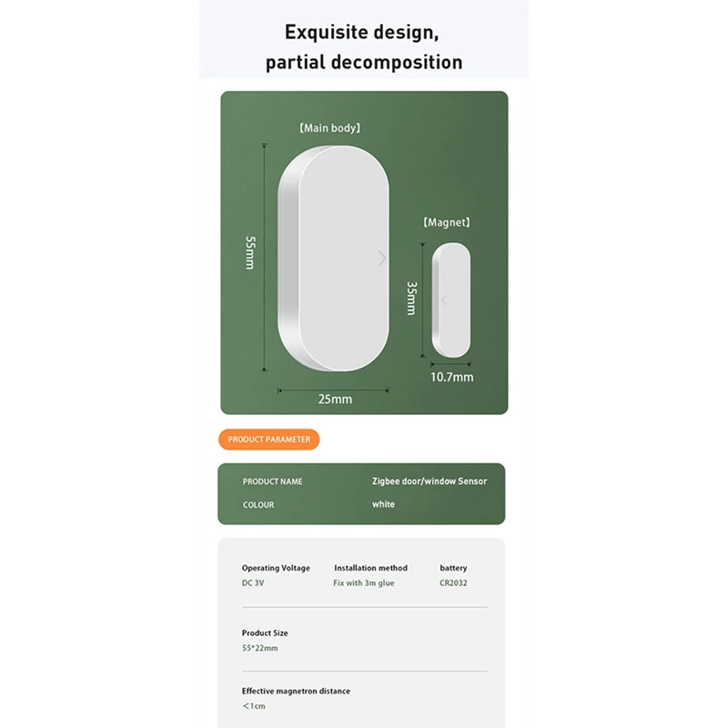Select the small white magnet piece image
This screenshot has width=728, height=728.
tap(451, 300)
